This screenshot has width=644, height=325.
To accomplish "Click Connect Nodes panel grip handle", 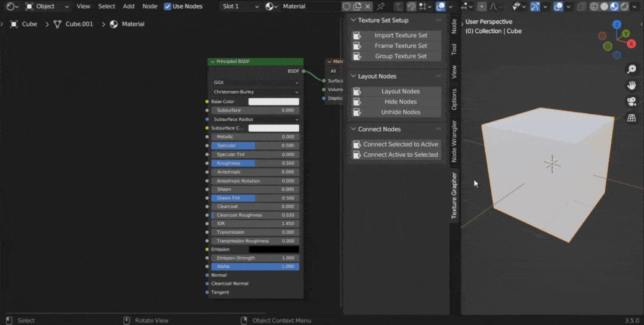I will [x=439, y=129].
